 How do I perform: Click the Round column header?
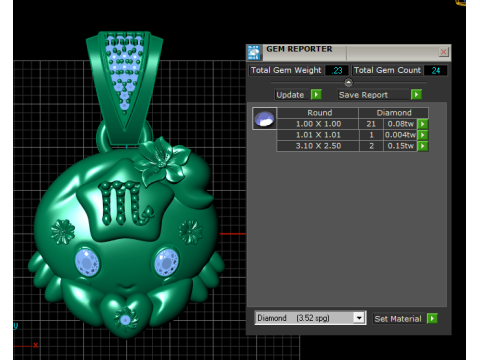pyautogui.click(x=318, y=113)
